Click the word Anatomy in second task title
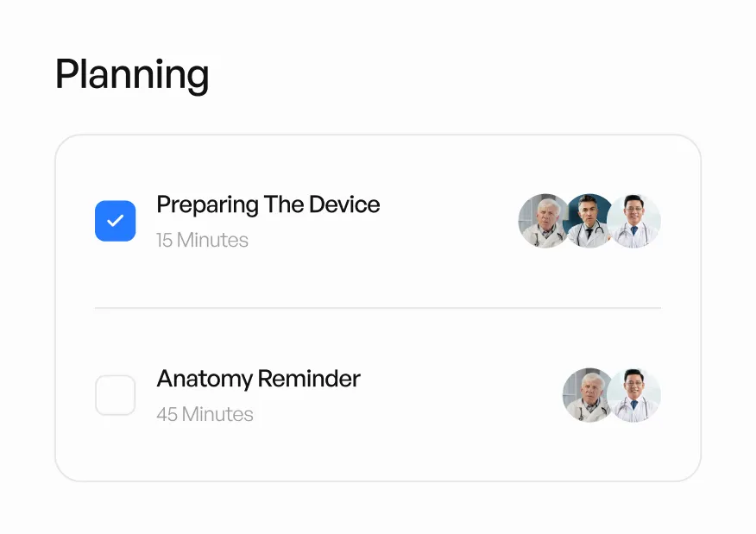 tap(205, 379)
